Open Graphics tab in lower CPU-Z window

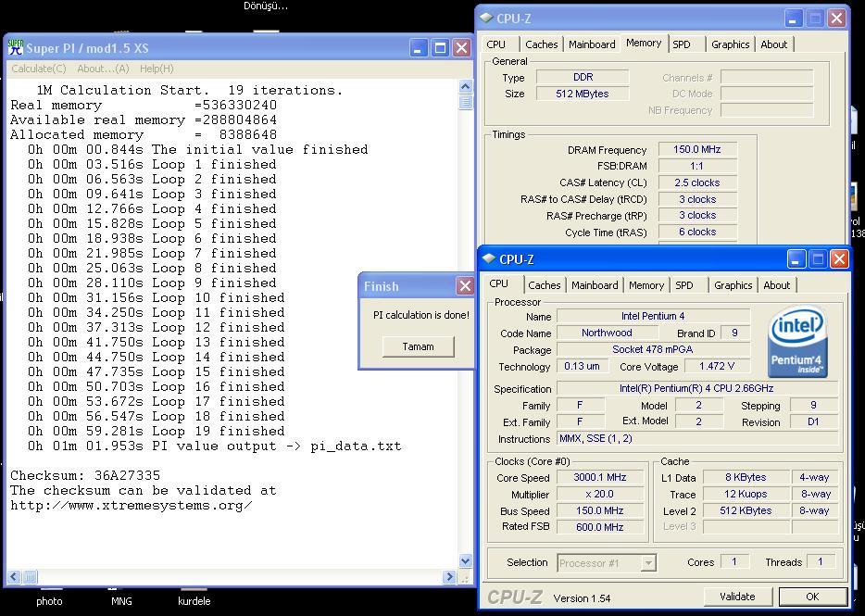[x=733, y=285]
